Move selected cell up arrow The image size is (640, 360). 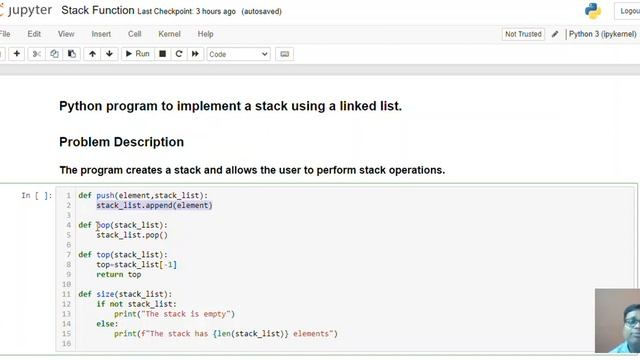tap(92, 54)
